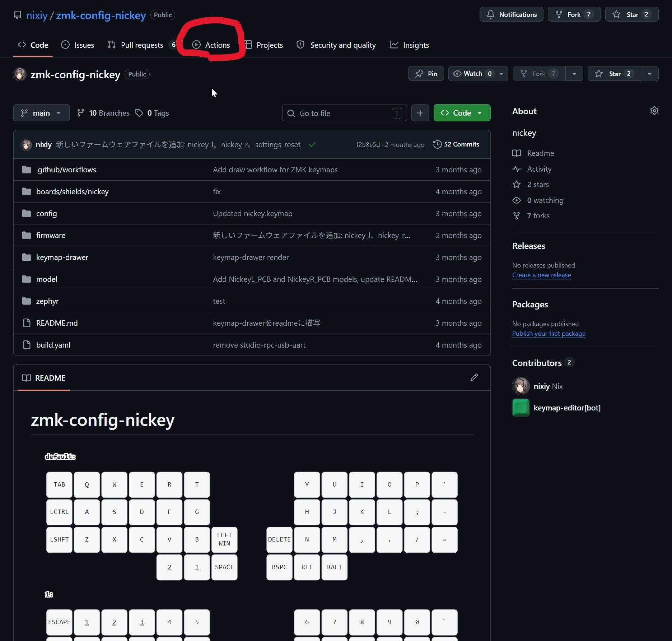Click the zephyr folder icon
Viewport: 672px width, 641px height.
coord(26,301)
